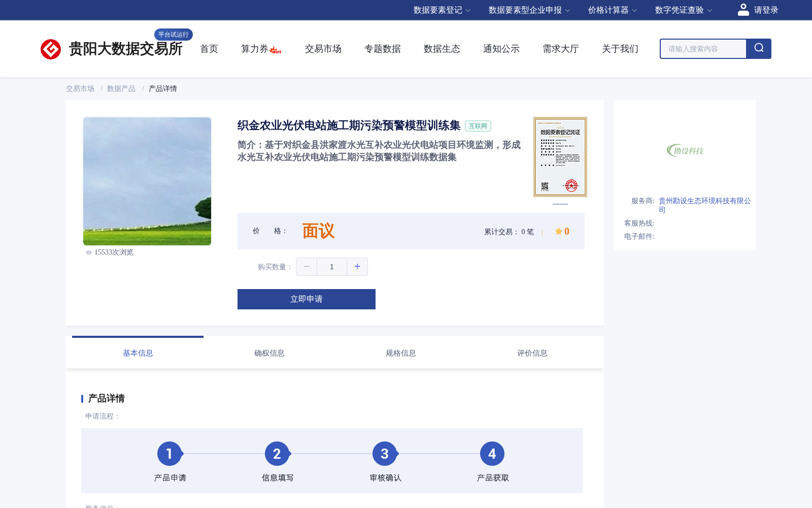Click the 产品详情 breadcrumb text

(163, 88)
